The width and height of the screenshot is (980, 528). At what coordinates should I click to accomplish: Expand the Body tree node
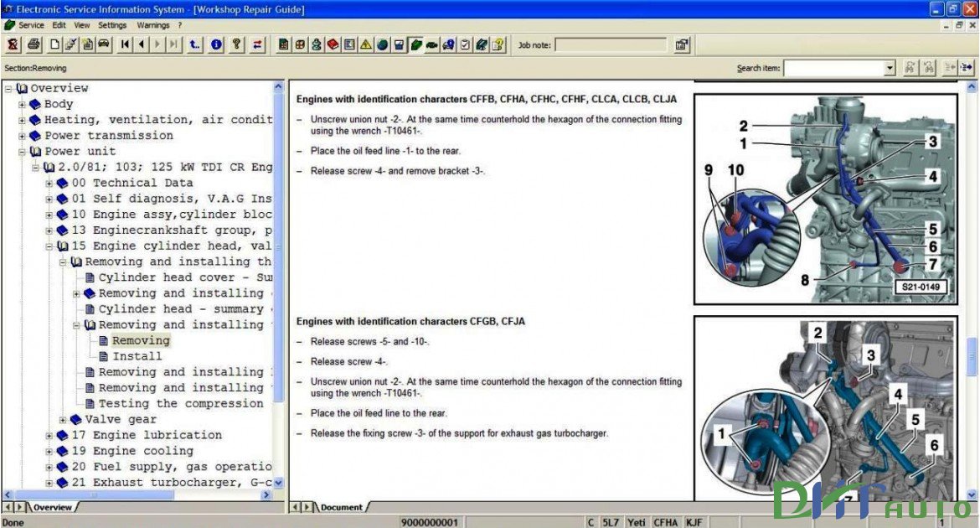click(x=22, y=105)
